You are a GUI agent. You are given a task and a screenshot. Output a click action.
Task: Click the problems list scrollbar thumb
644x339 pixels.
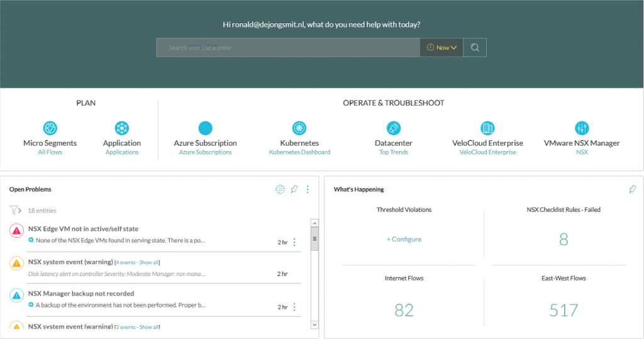314,239
